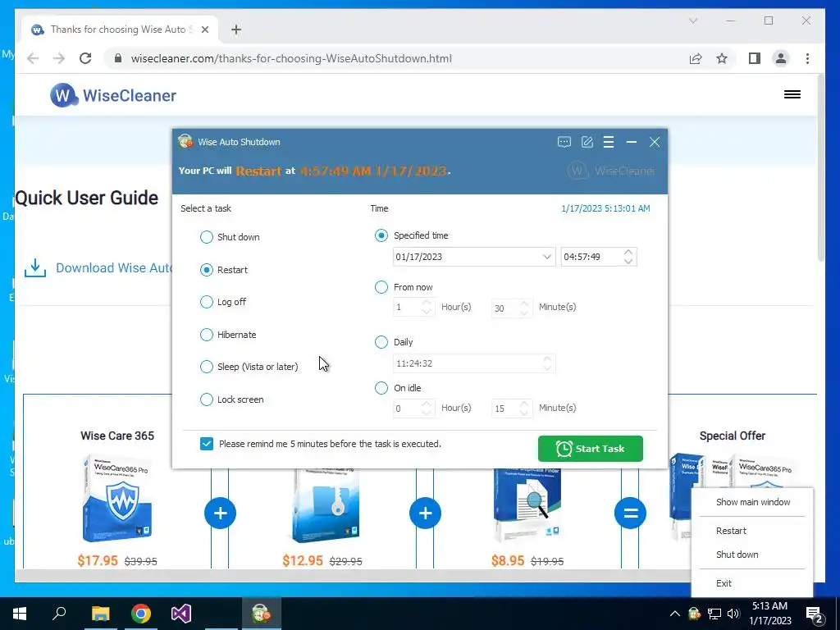Open the Chrome tab search chevron
This screenshot has width=840, height=630.
tap(693, 21)
